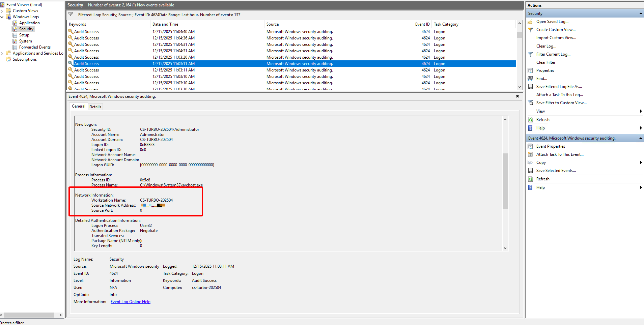Open Filter Current Log dialog
The image size is (644, 325).
click(553, 54)
